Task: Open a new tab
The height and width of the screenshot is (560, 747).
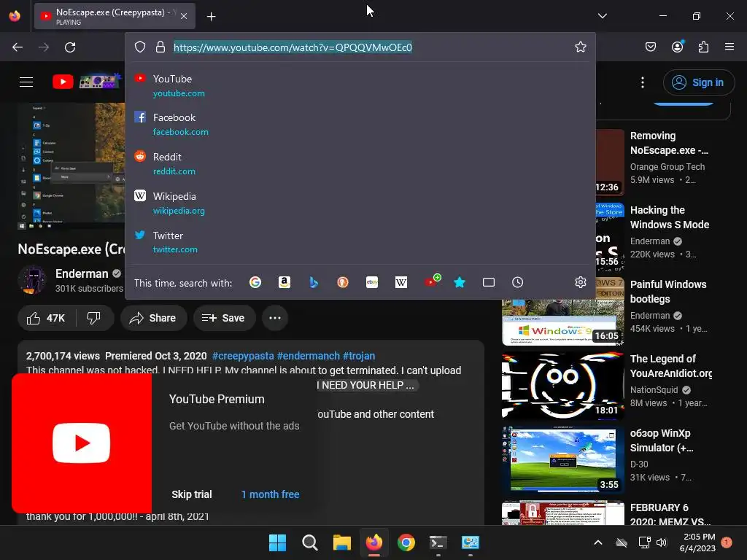Action: click(211, 16)
